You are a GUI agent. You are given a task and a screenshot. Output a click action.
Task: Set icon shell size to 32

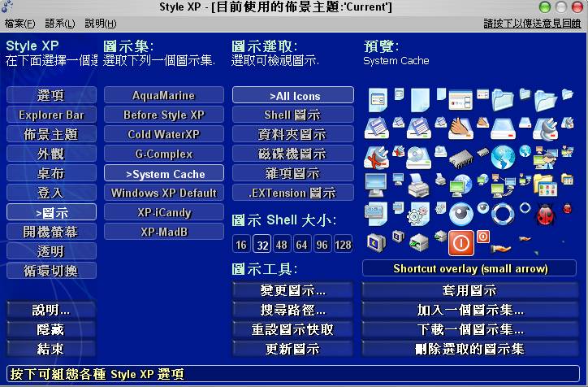click(x=262, y=245)
